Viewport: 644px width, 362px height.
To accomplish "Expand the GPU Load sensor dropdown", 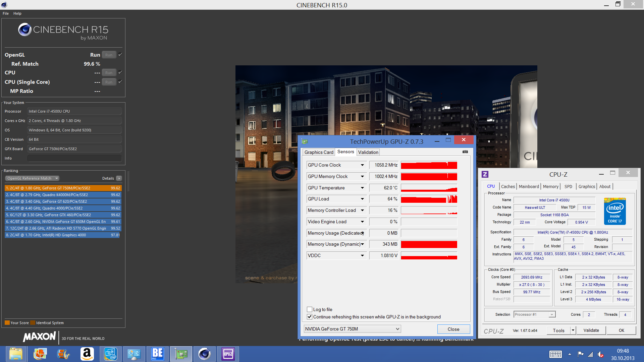I will [x=362, y=199].
